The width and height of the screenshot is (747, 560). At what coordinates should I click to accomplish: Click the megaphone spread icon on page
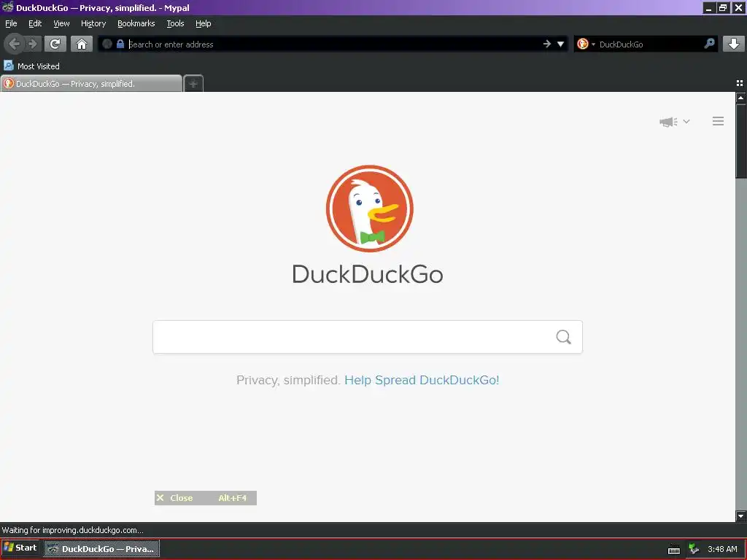pyautogui.click(x=668, y=122)
